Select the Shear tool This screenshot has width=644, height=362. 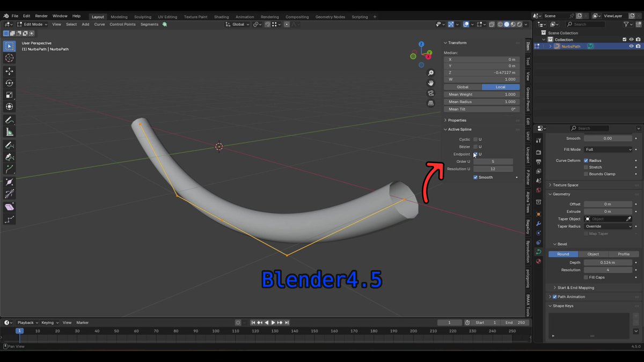pyautogui.click(x=9, y=207)
